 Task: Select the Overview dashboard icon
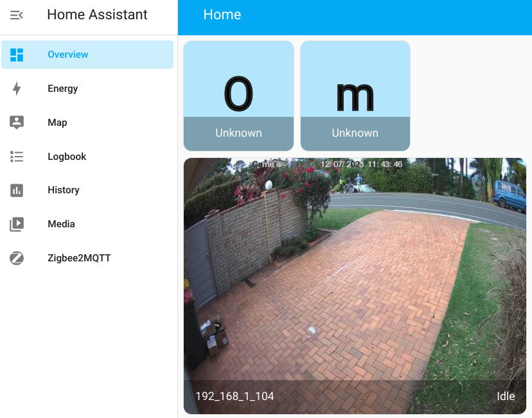tap(18, 55)
